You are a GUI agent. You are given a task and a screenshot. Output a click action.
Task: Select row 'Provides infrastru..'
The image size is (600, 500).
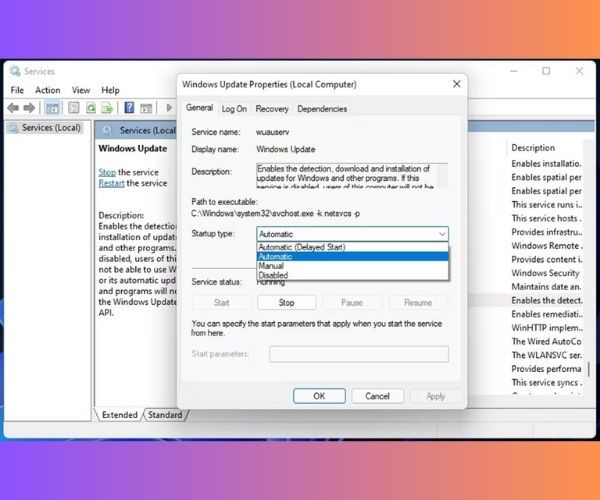(546, 232)
